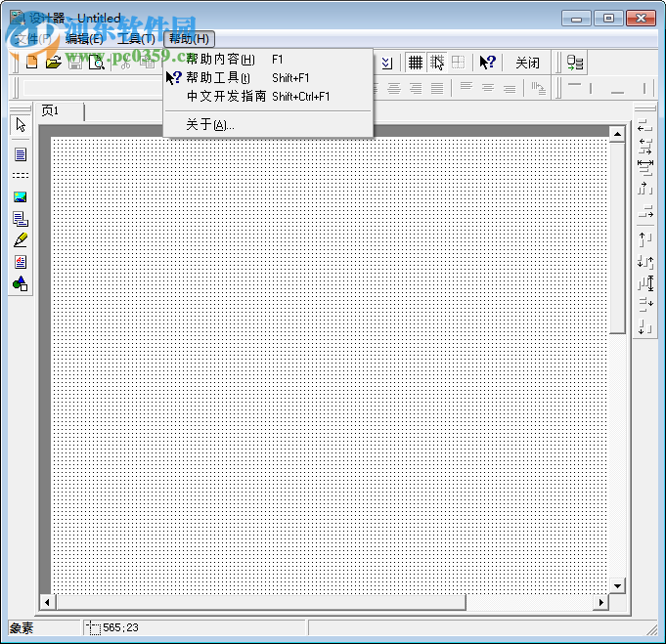The height and width of the screenshot is (644, 666).
Task: Choose the subreport object tool
Action: [x=21, y=219]
